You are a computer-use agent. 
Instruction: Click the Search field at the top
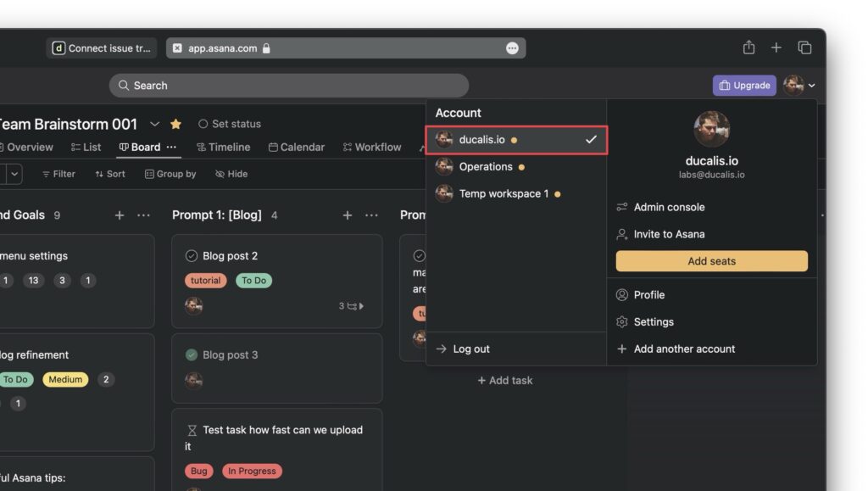coord(288,85)
